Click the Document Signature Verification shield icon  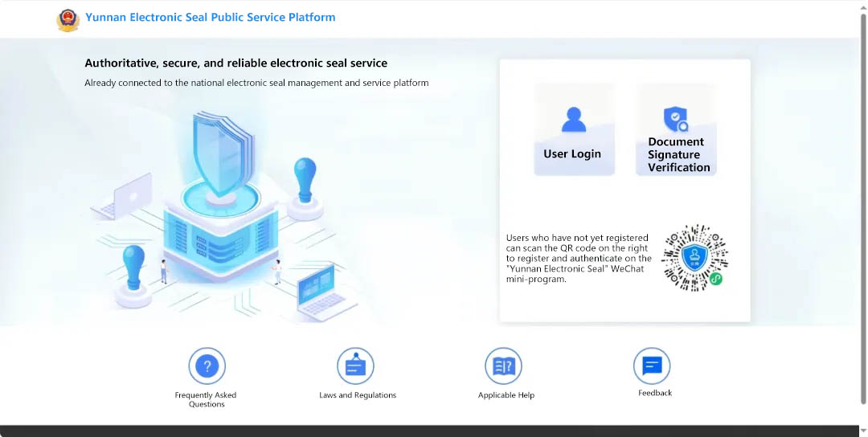676,120
